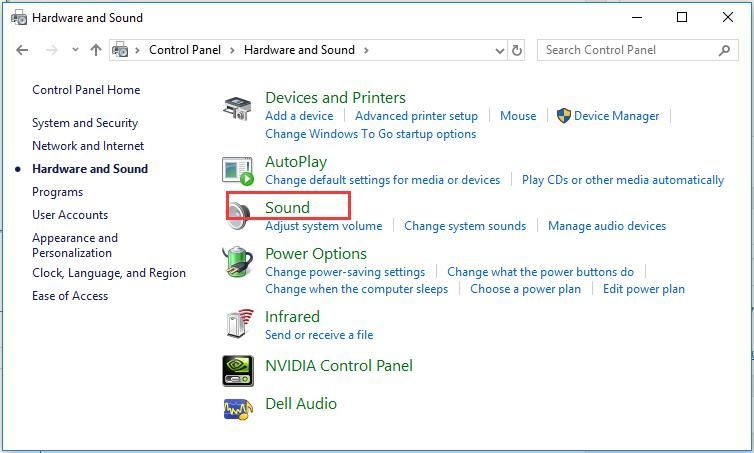Click the refresh button in address bar
This screenshot has height=453, width=754.
(x=516, y=50)
